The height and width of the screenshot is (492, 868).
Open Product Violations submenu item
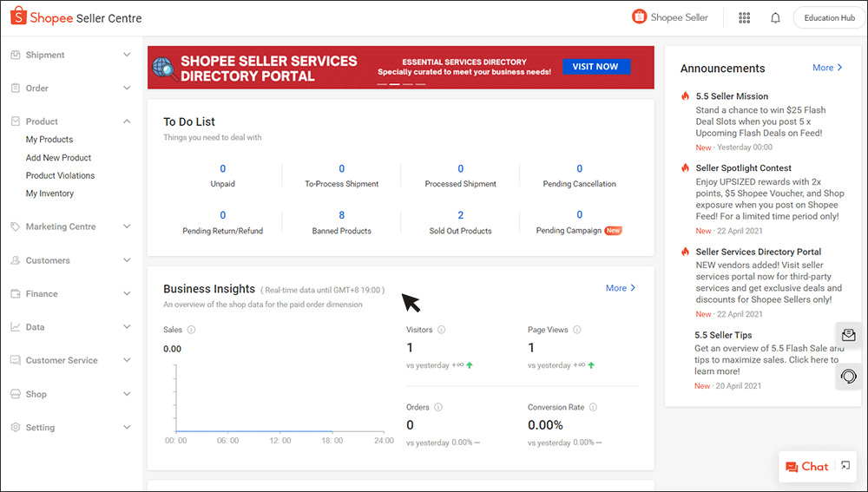pos(60,175)
